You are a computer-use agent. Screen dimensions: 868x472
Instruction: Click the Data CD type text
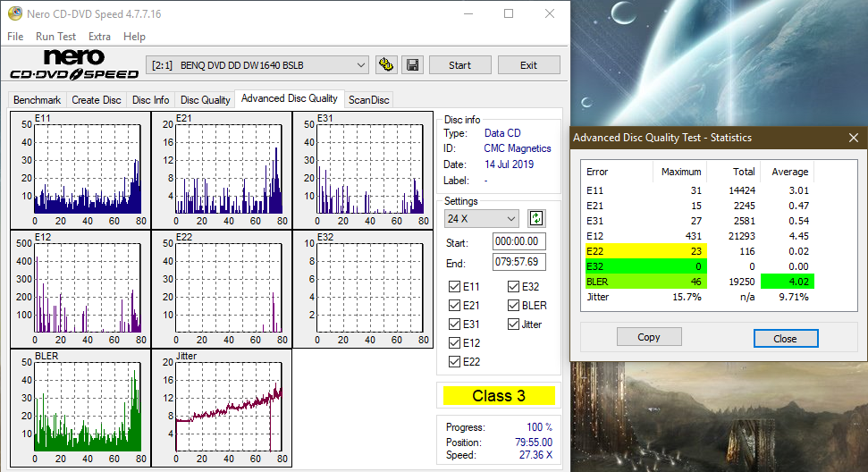502,133
